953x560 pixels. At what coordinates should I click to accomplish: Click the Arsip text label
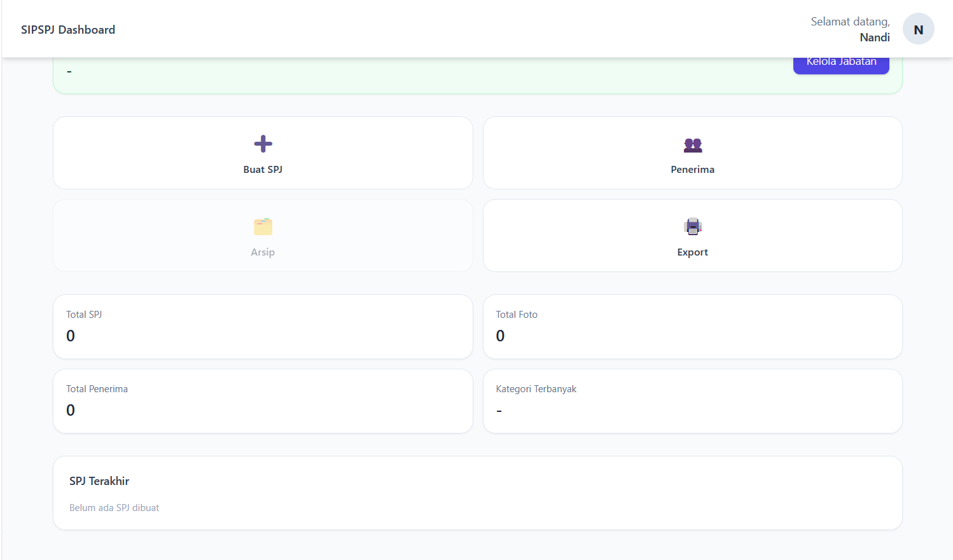click(x=263, y=252)
